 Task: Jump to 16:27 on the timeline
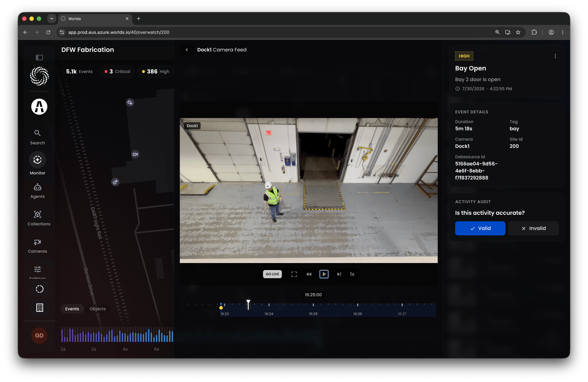point(402,314)
